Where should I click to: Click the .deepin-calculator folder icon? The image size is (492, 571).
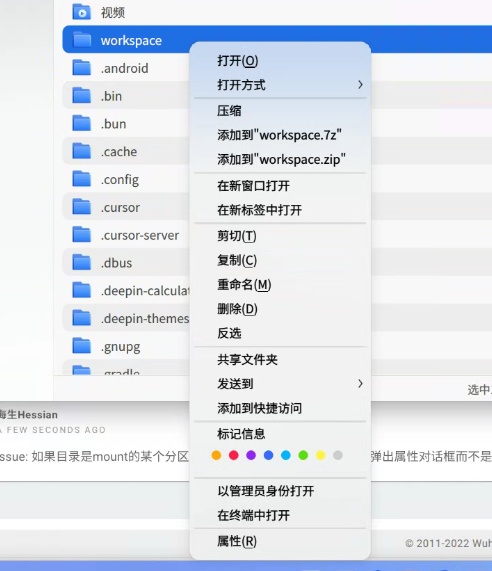point(82,291)
